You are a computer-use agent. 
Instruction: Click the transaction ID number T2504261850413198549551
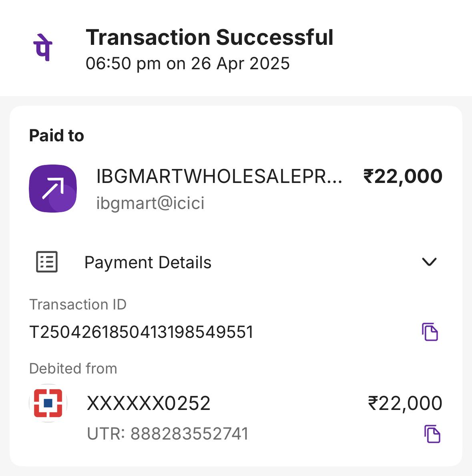141,332
